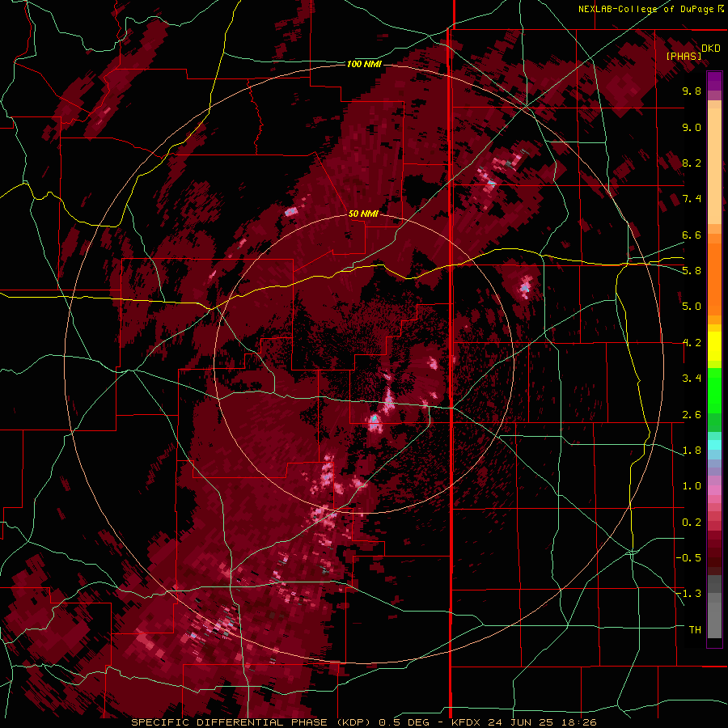
Task: Click the 4.2 legend value
Action: [x=692, y=343]
